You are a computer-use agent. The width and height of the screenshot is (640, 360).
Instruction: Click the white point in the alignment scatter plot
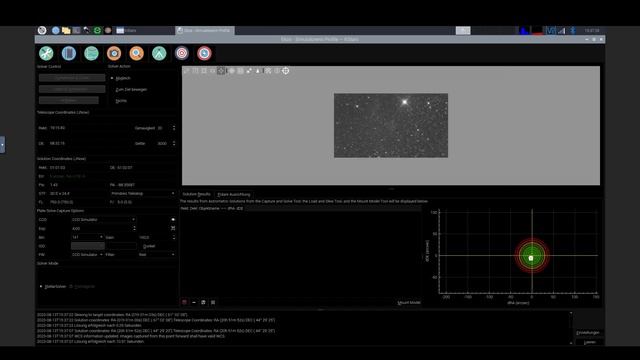click(531, 258)
